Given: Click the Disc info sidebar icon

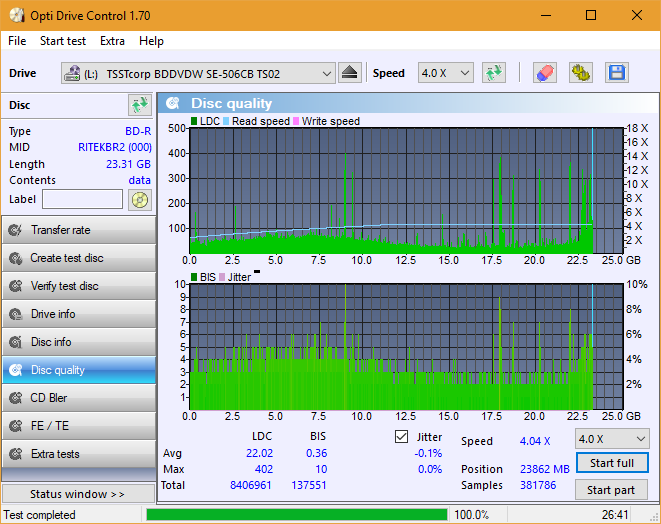Looking at the screenshot, I should 16,342.
